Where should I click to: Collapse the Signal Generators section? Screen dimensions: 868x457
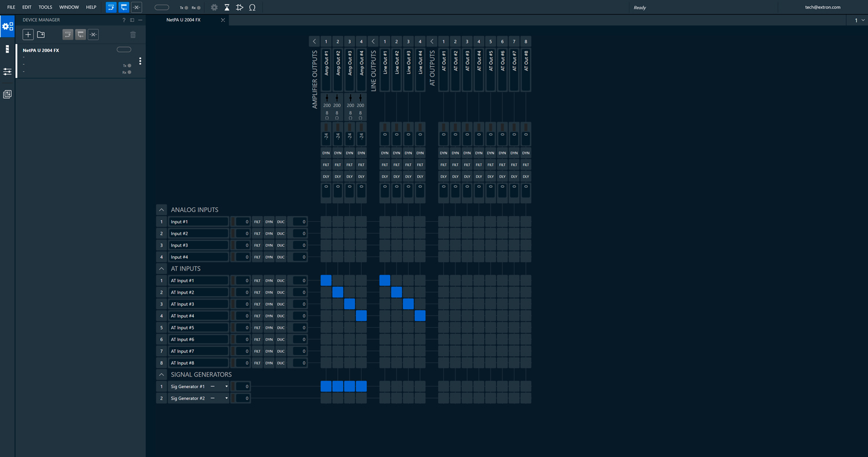161,374
